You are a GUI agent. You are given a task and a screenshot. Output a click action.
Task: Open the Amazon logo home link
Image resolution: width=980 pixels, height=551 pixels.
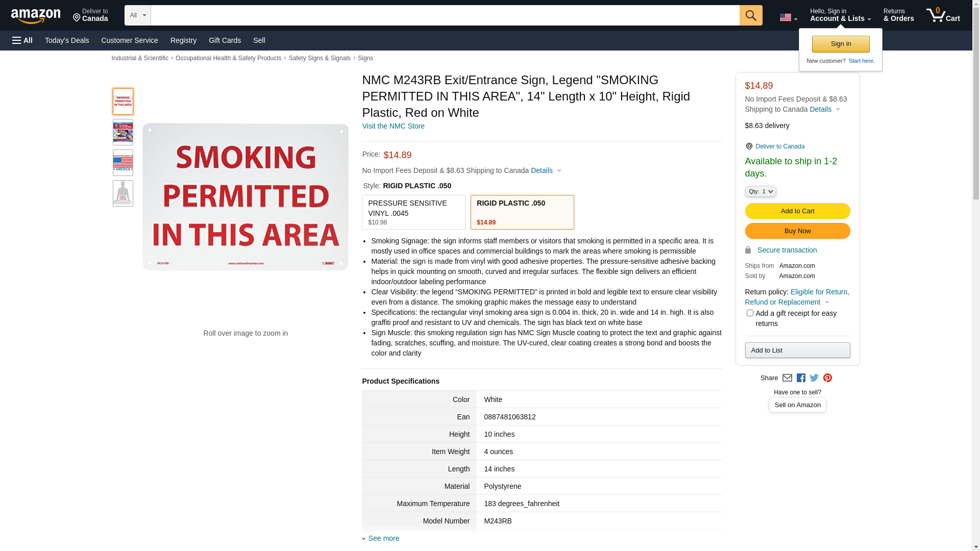(x=36, y=16)
